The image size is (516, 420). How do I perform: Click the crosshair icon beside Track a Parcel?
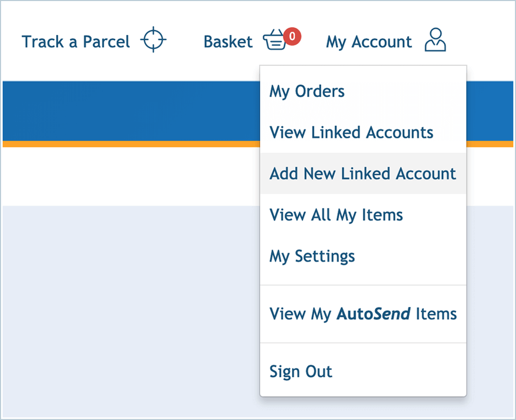[153, 39]
